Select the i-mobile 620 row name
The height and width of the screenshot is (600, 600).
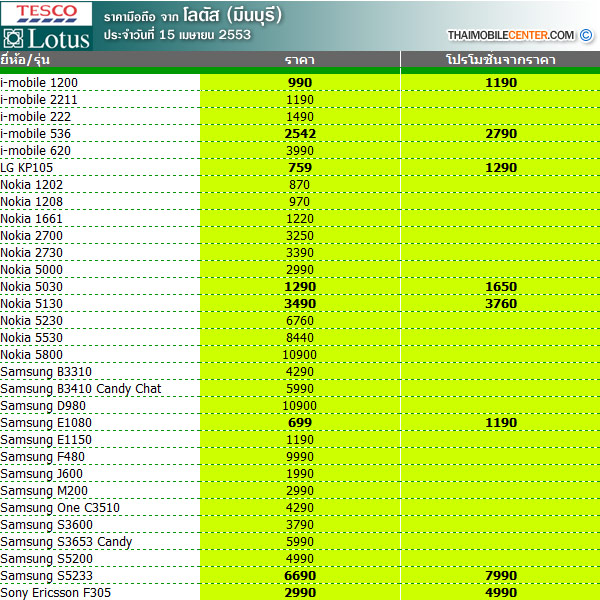pyautogui.click(x=36, y=151)
